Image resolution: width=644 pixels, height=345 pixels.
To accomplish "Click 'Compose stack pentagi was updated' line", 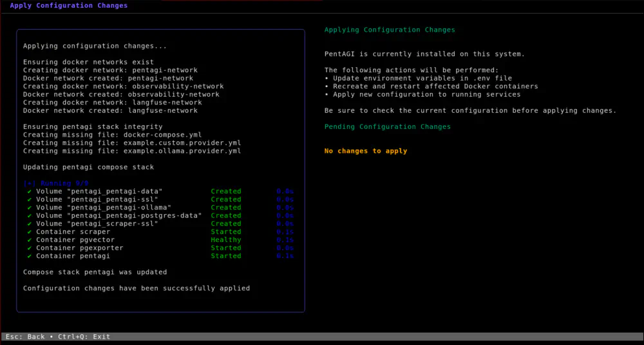I will pyautogui.click(x=95, y=272).
